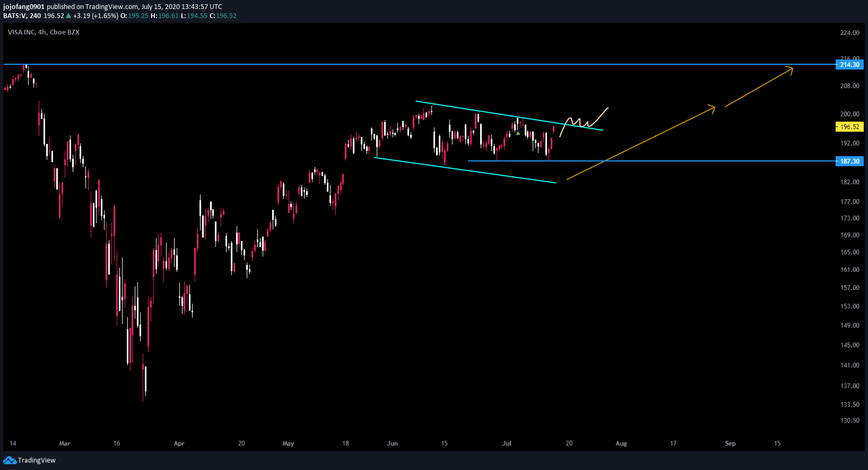Click the green up-triangle beside 196.52 in header
This screenshot has height=470, width=868.
[68, 16]
